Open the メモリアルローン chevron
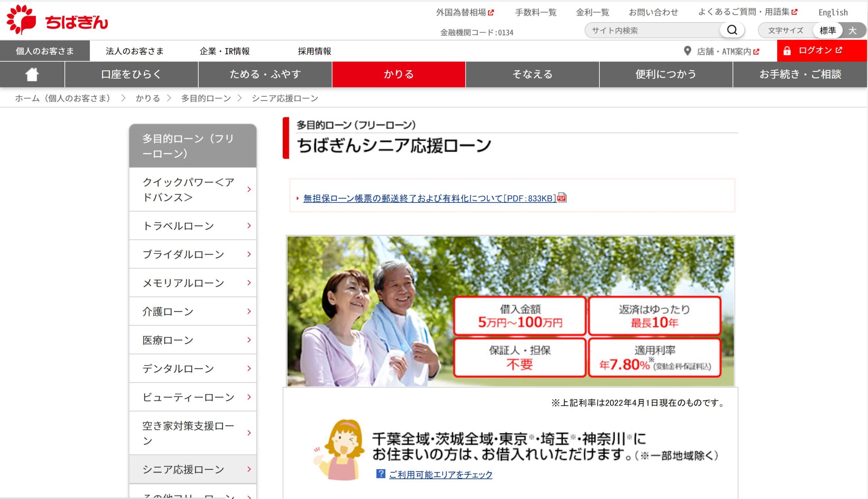Screen dimensions: 868x499 [x=249, y=283]
